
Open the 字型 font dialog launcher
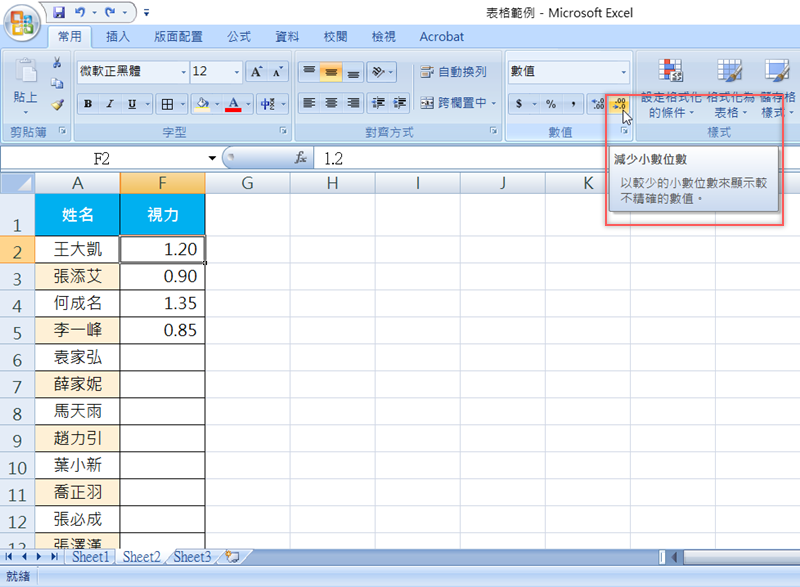(283, 131)
